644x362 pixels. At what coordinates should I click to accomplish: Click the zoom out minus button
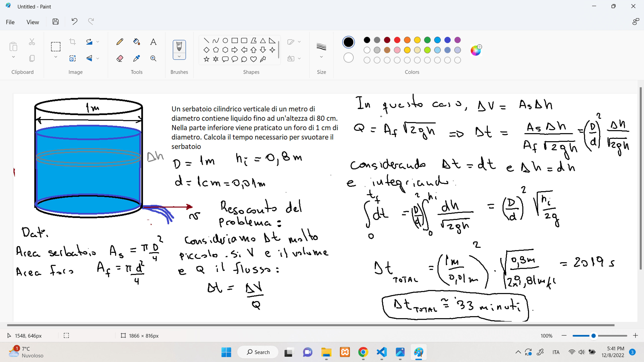tap(564, 336)
